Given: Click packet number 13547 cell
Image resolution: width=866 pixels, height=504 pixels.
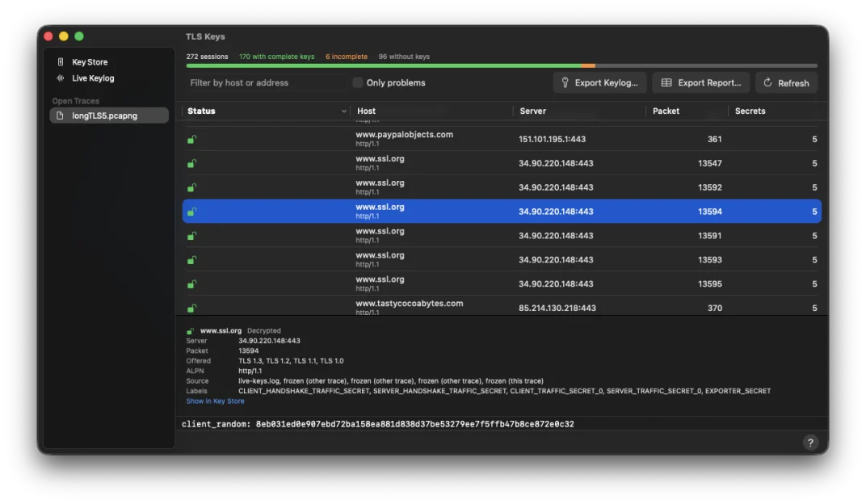Looking at the screenshot, I should [710, 163].
